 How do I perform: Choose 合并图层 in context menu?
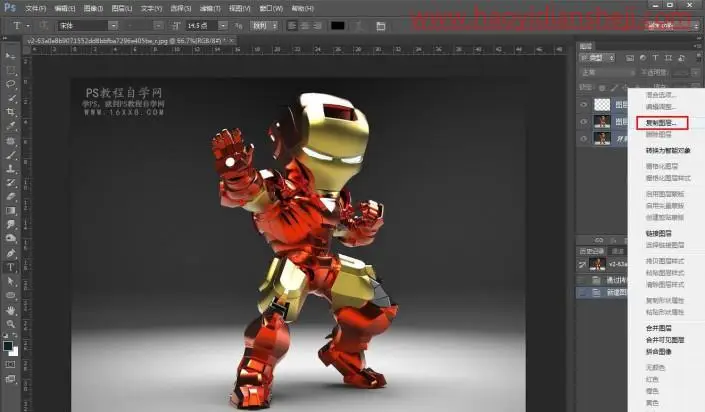[x=659, y=328]
